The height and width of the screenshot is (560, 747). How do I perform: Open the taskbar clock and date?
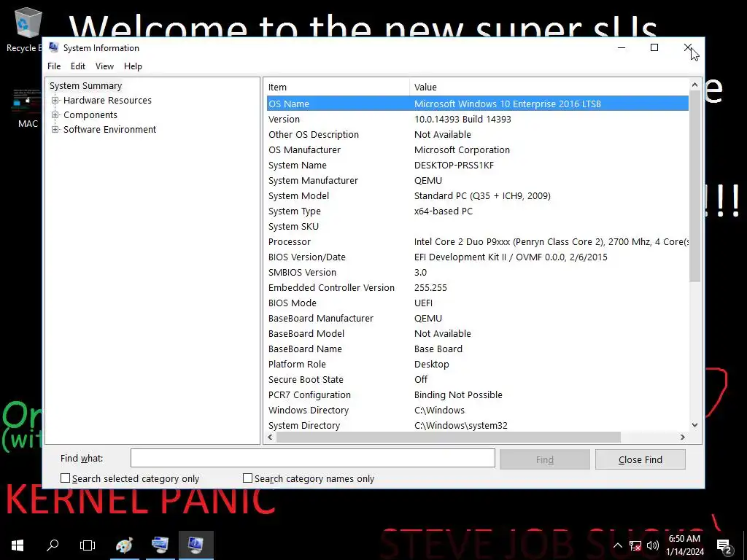(x=684, y=545)
